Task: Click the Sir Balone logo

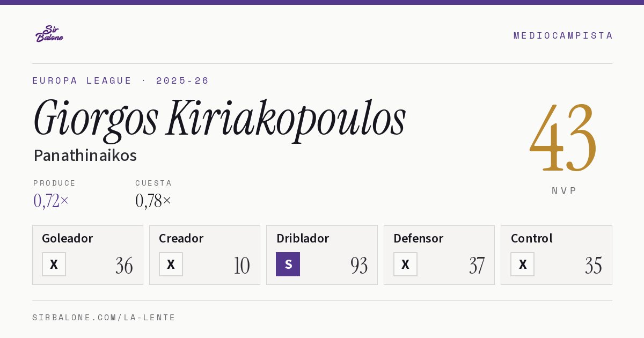Action: 49,34
